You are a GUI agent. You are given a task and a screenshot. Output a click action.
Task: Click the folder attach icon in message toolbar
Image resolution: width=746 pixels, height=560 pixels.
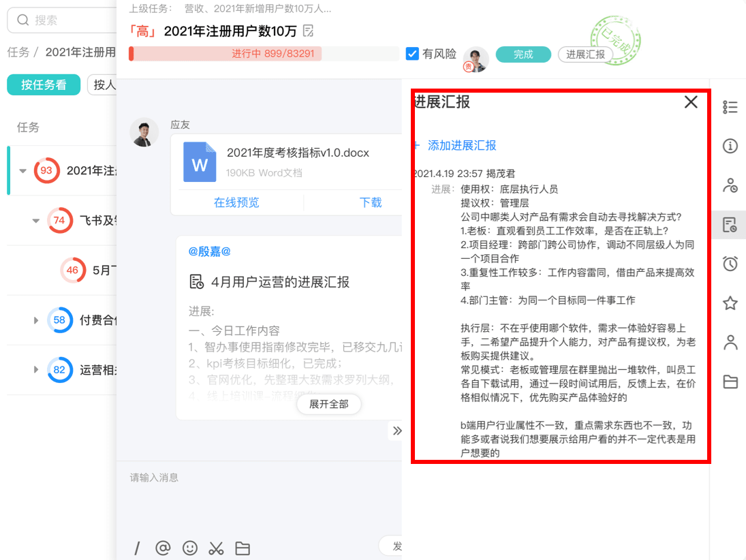coord(243,548)
